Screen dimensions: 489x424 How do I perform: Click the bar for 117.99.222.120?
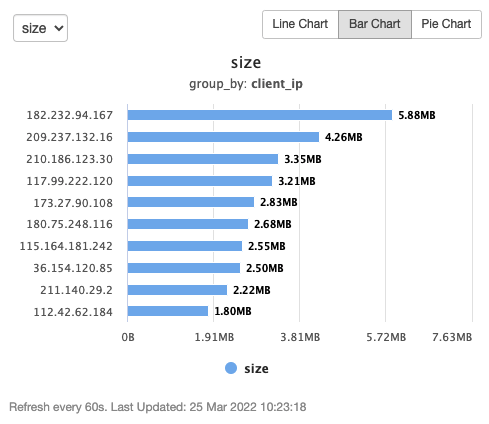pos(200,181)
